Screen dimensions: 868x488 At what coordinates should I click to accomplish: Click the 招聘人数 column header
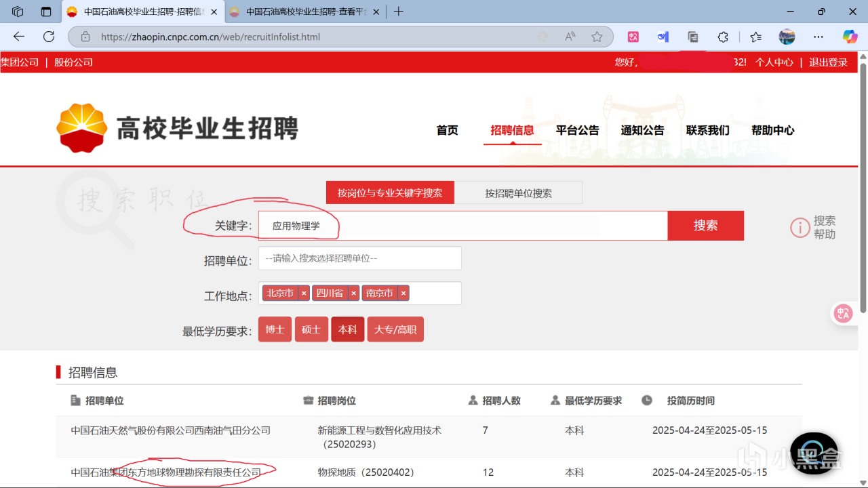(494, 401)
